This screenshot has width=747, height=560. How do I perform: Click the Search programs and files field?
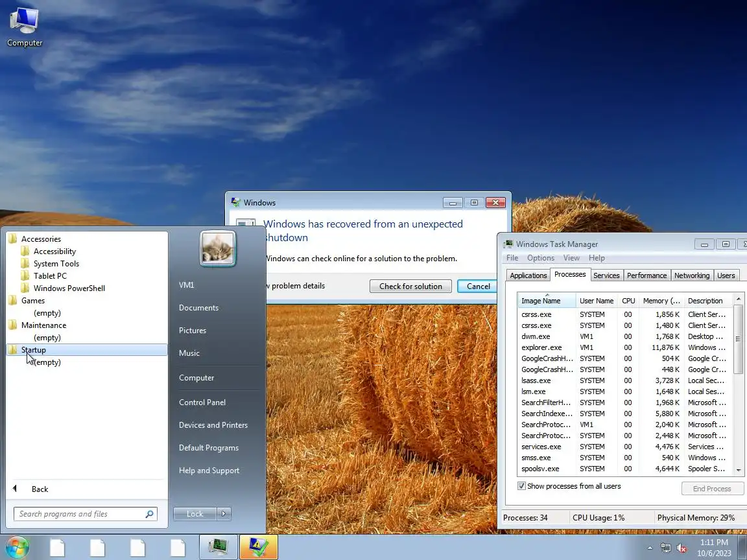86,514
